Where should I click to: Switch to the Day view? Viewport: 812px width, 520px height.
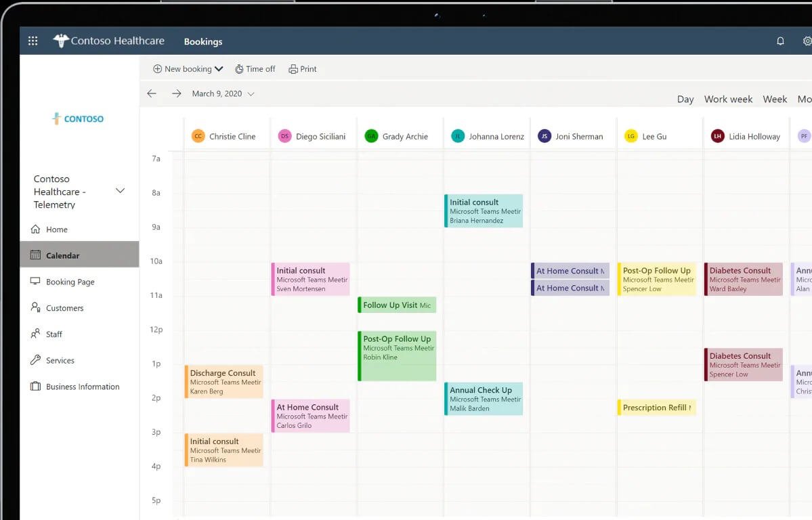[685, 99]
